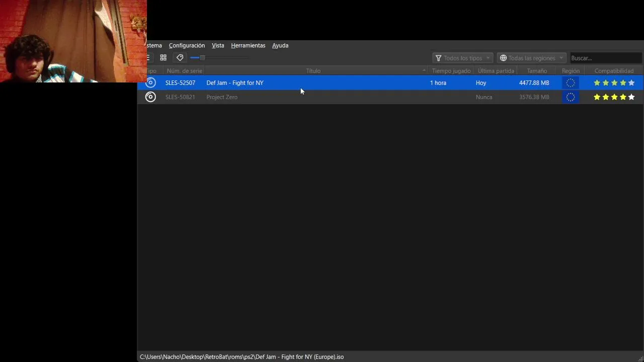Expand the Todas las regiones filter dropdown
The width and height of the screenshot is (644, 362).
pos(531,58)
